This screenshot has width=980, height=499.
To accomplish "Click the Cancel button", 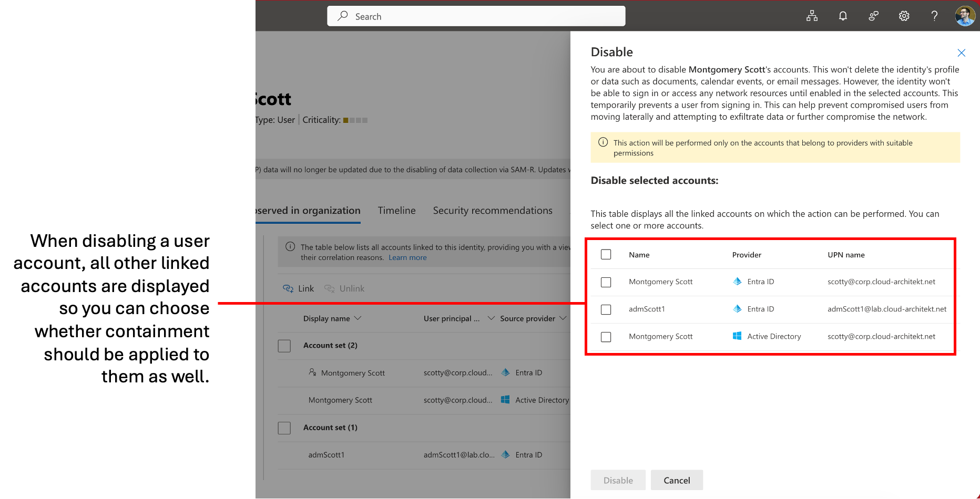I will coord(677,480).
